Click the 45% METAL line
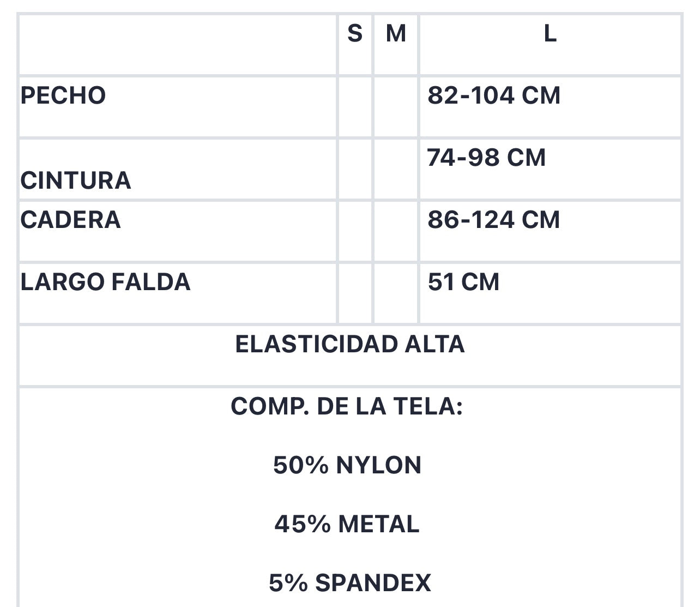 [347, 524]
